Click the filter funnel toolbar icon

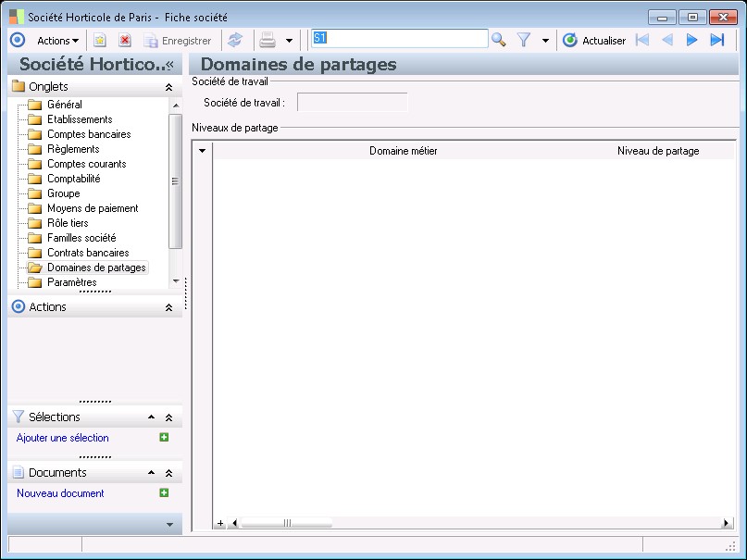pos(524,40)
